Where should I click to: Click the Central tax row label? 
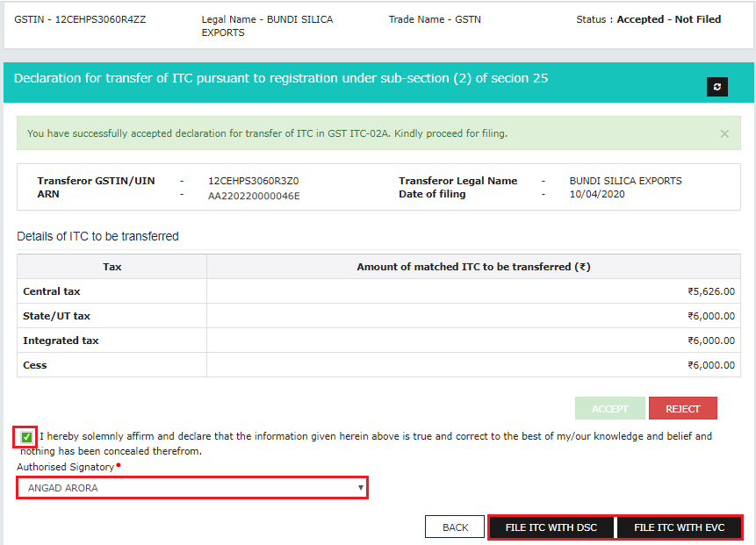[x=52, y=291]
